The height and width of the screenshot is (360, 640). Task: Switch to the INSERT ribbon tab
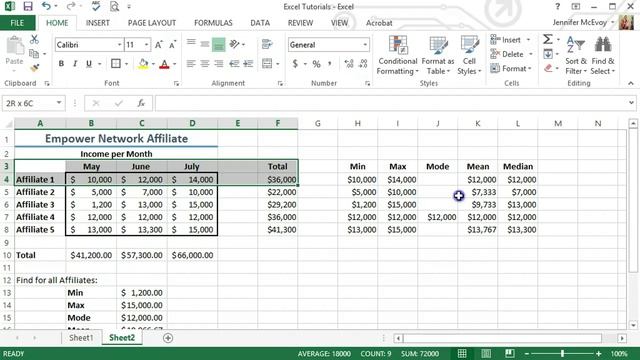pos(98,23)
